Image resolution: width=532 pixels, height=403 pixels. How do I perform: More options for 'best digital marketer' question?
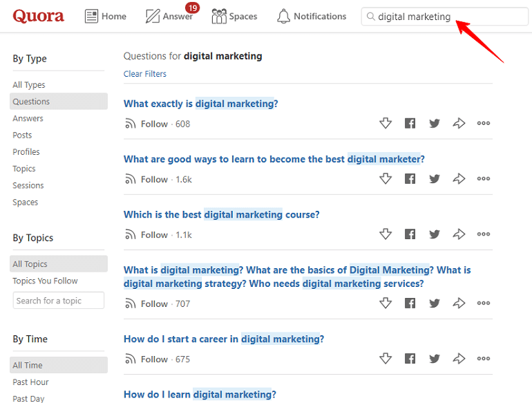[x=484, y=178]
